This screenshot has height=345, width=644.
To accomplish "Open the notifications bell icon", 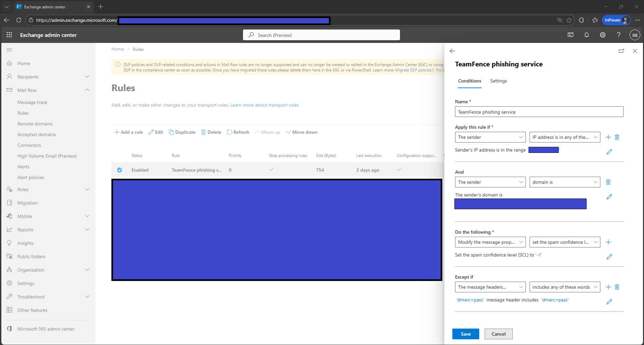I will coord(586,35).
